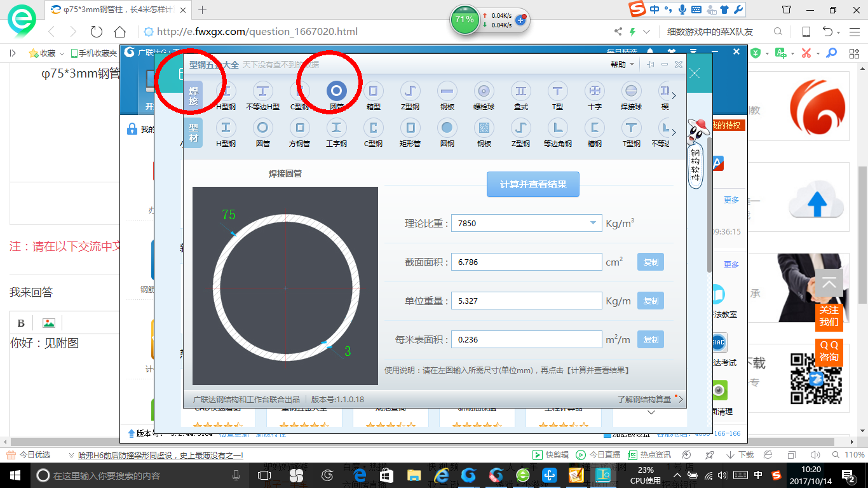This screenshot has width=868, height=488.
Task: Select the 圆钢 icon
Action: point(447,133)
